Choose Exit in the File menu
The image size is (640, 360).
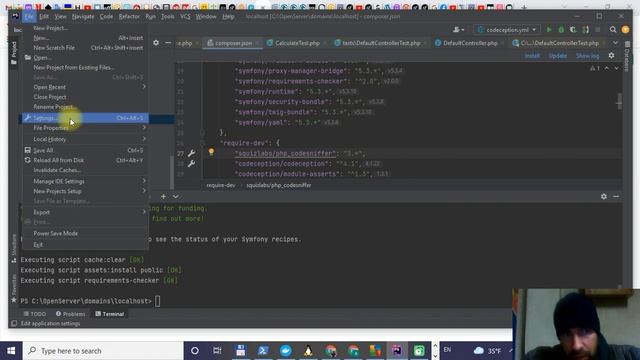85,244
